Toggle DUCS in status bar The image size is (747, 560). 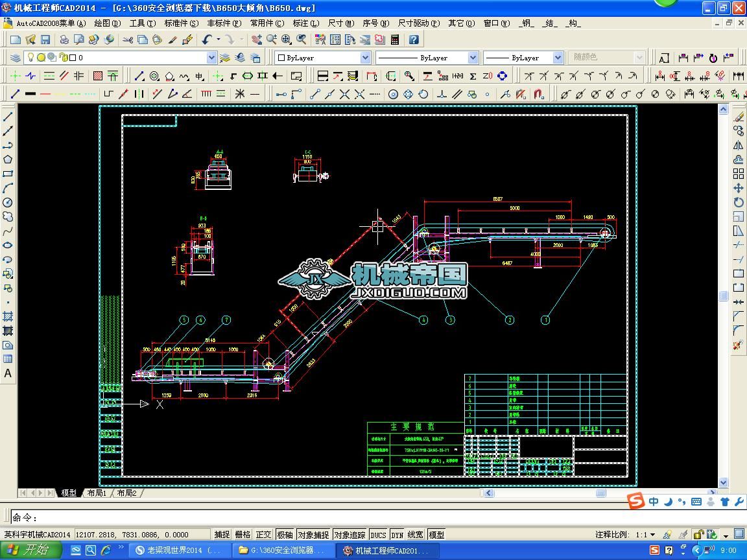coord(378,535)
